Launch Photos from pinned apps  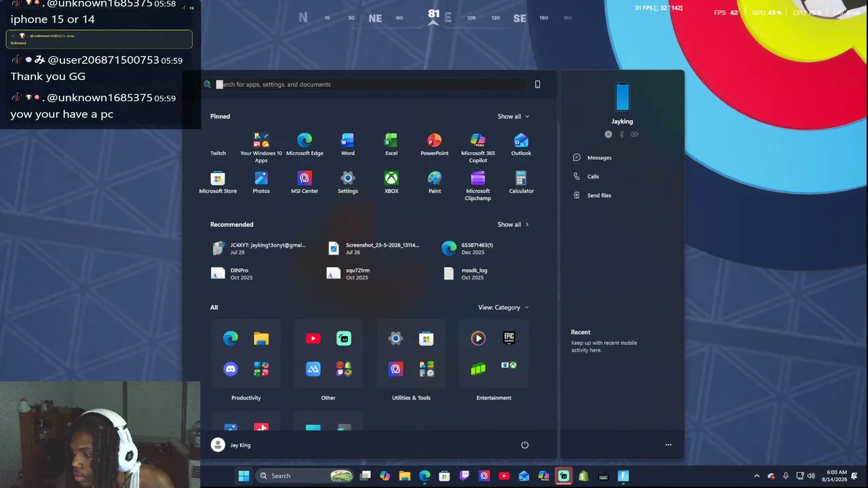261,182
